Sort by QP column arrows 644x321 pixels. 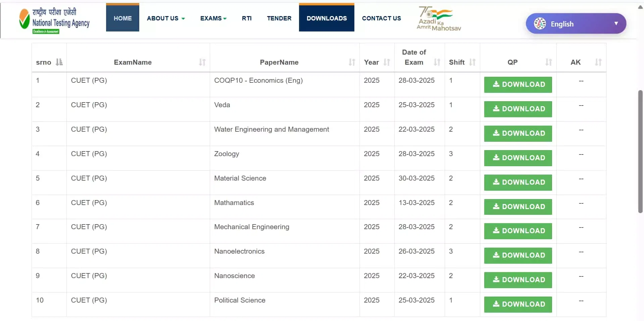click(548, 62)
